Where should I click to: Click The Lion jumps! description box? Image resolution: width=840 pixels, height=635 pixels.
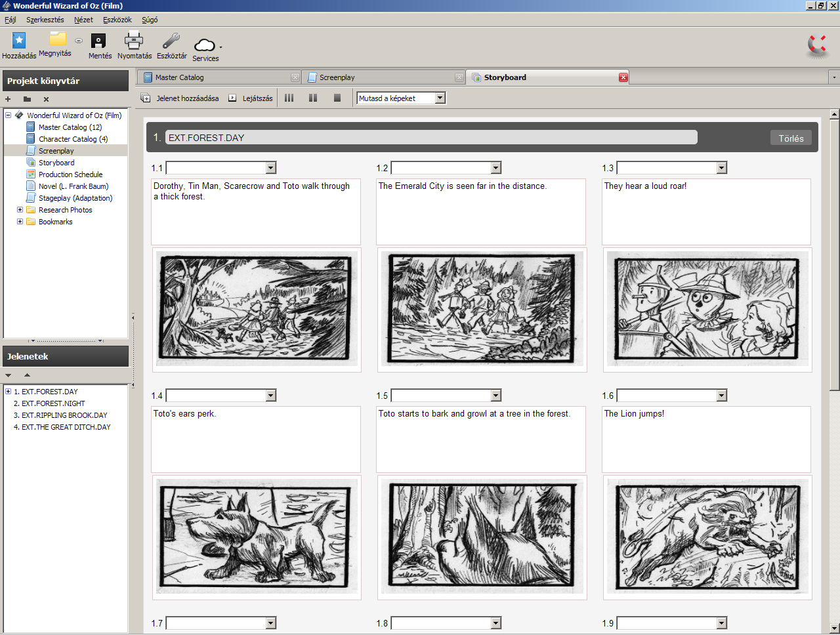point(706,440)
